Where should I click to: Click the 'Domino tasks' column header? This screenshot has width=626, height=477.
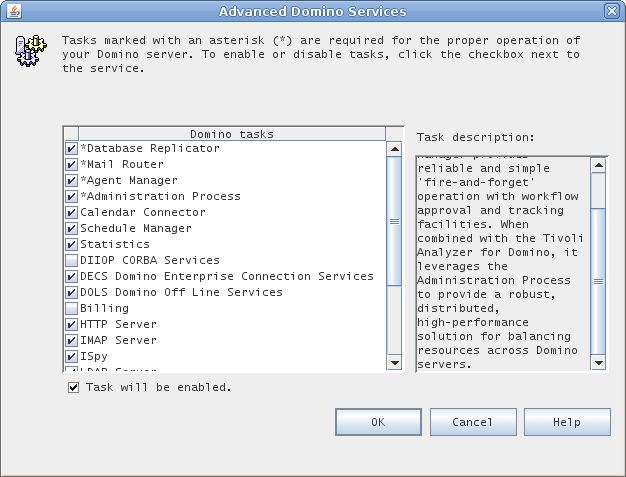coord(232,134)
